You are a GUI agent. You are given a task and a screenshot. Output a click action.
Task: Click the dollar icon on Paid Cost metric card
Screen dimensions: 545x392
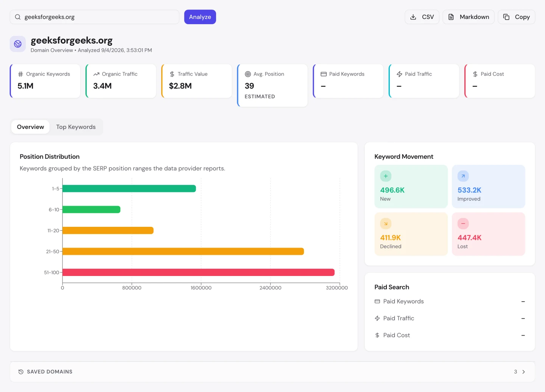[475, 74]
